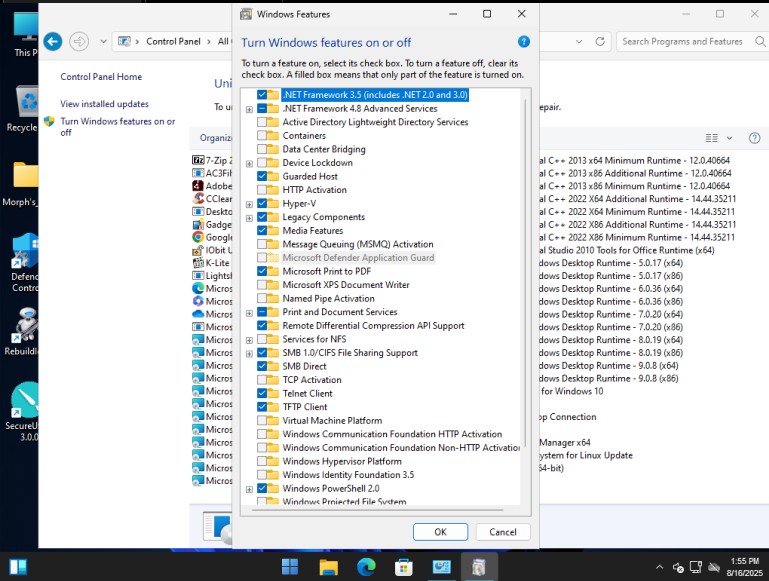The height and width of the screenshot is (581, 769).
Task: Click the Control Panel taskbar icon
Action: [x=441, y=567]
